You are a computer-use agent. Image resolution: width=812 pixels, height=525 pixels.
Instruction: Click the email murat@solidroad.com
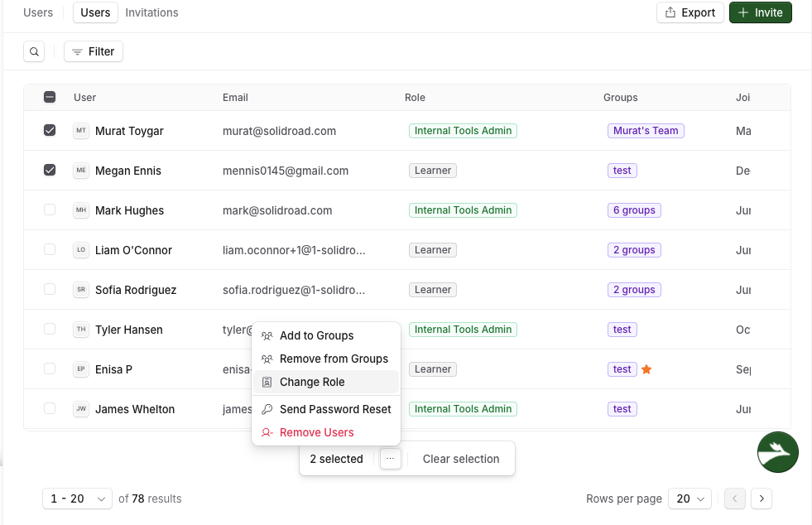coord(279,131)
